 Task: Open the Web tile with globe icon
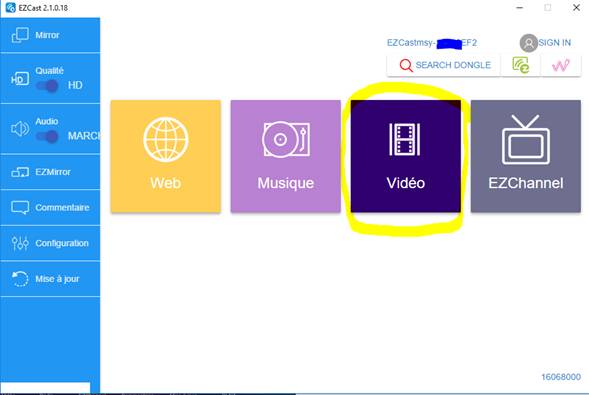pos(166,156)
